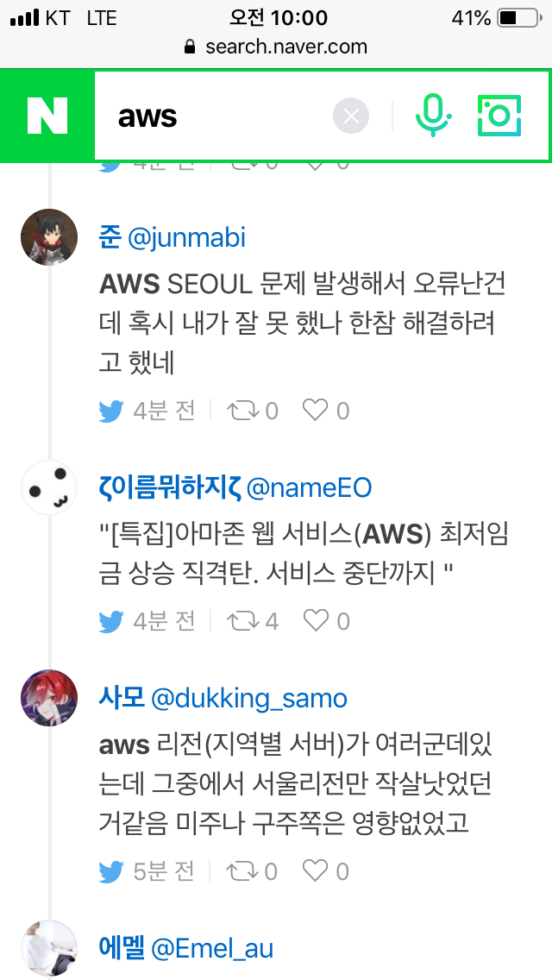
Task: Open ζ이름뭐하지ζ @nameEO username link
Action: (235, 488)
